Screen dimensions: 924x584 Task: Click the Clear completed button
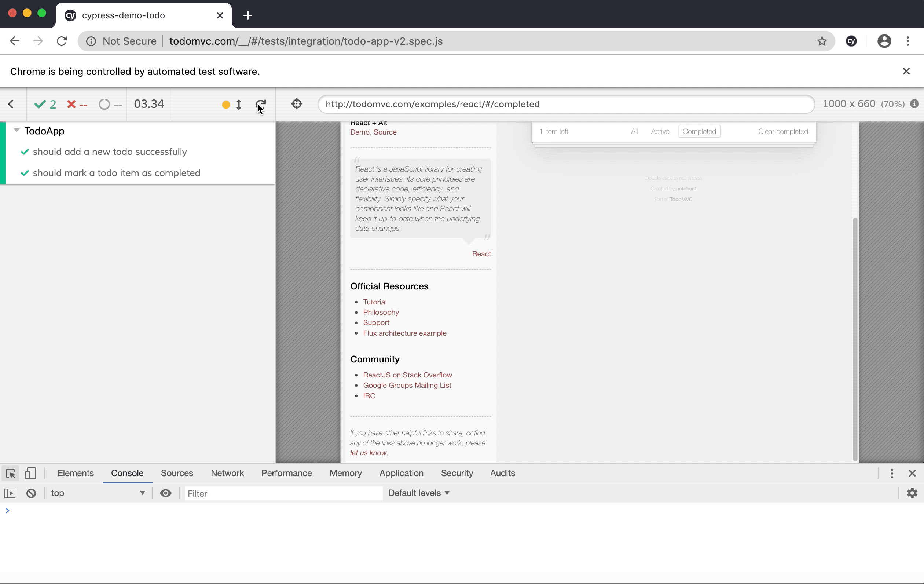point(783,132)
